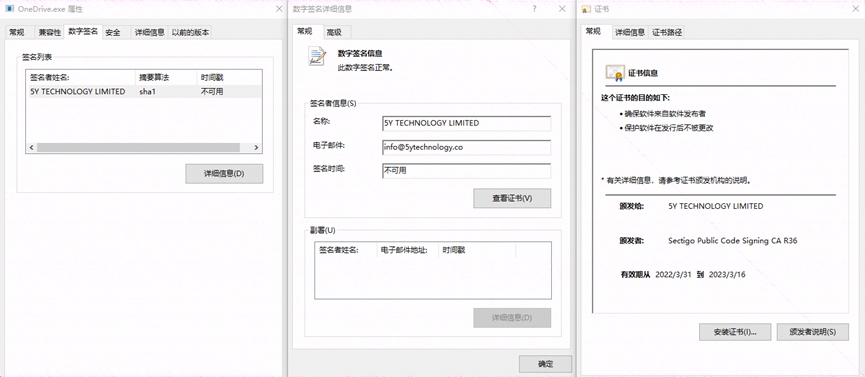Click sha1 cell in signature list
The height and width of the screenshot is (377, 865).
point(147,92)
